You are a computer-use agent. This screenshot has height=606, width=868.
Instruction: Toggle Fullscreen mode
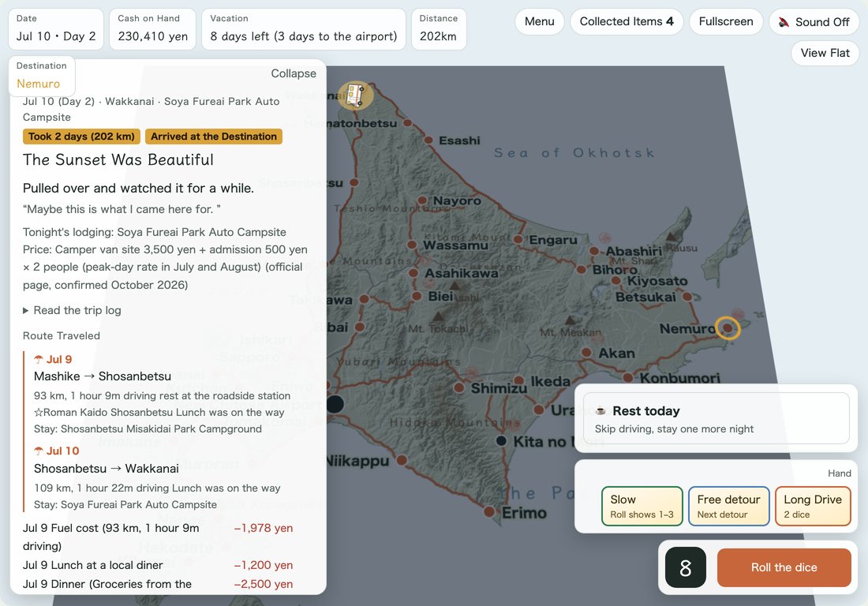pyautogui.click(x=726, y=21)
